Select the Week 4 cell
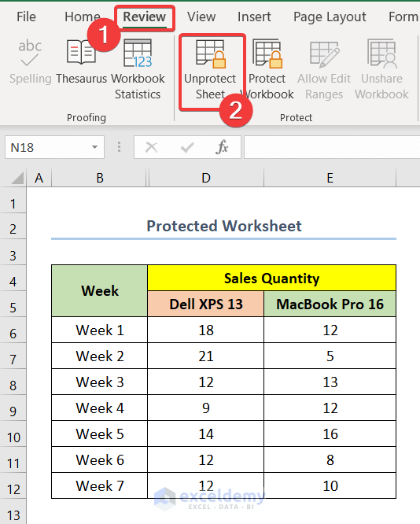 coord(100,408)
